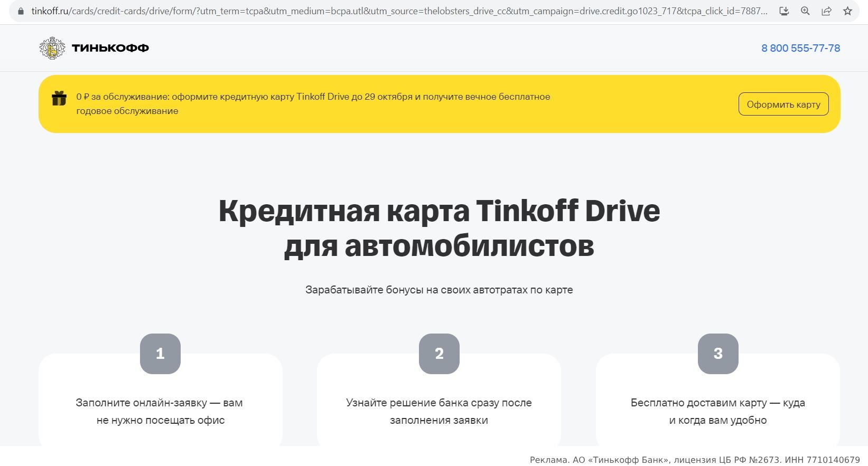Click the "Реклама. АО «Тинькофф Банк»" footer text
This screenshot has height=466, width=868.
click(694, 460)
